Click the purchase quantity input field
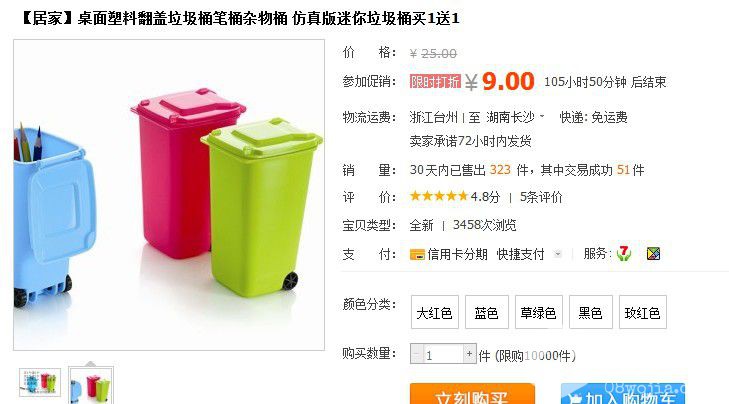The width and height of the screenshot is (729, 404). pyautogui.click(x=443, y=354)
